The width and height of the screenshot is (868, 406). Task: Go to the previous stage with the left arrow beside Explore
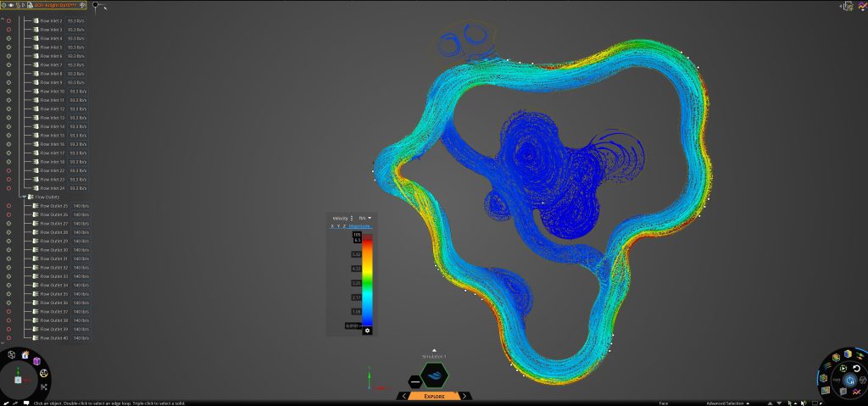tap(404, 396)
